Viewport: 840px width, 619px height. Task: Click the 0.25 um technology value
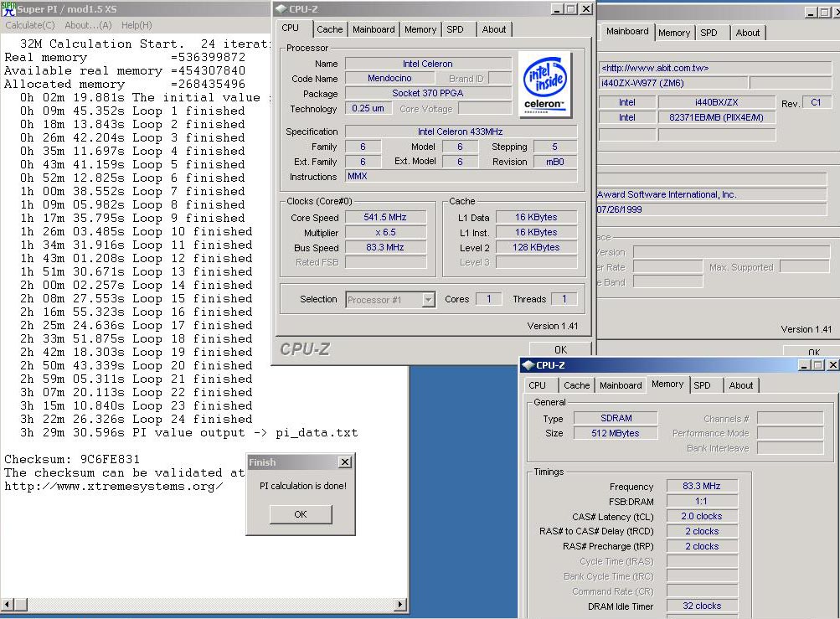pos(368,108)
